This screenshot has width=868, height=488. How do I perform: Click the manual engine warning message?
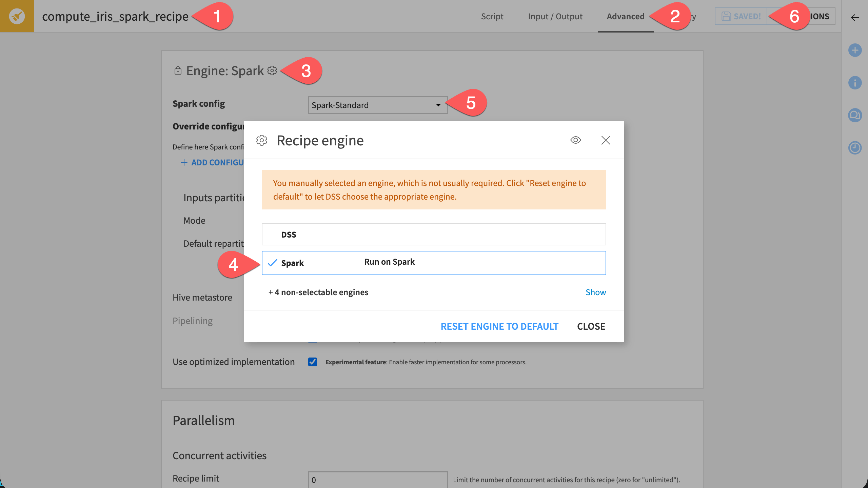434,190
